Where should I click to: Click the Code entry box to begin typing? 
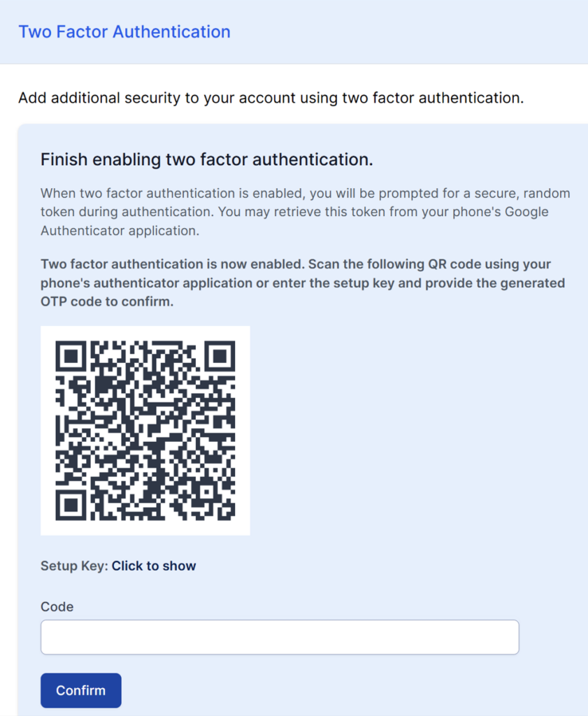point(280,637)
